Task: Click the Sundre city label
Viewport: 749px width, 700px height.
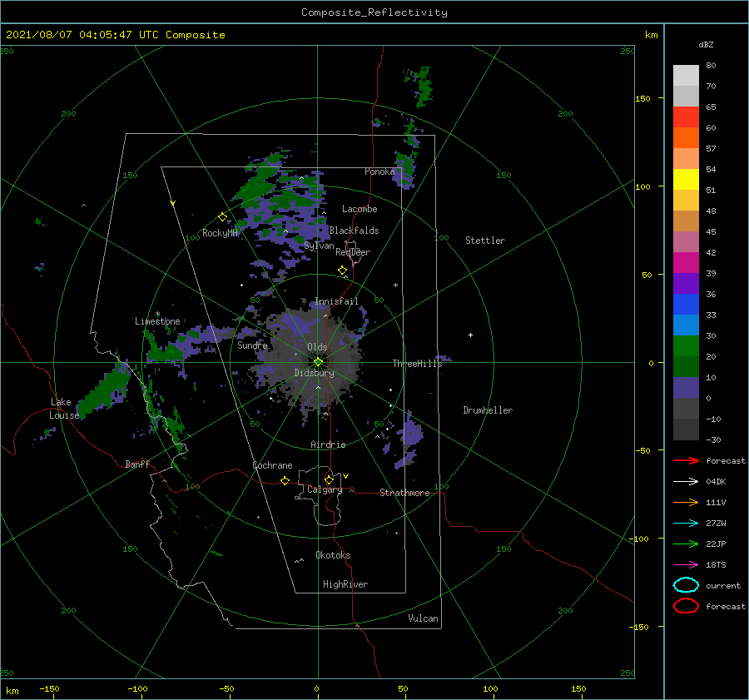Action: click(x=252, y=345)
